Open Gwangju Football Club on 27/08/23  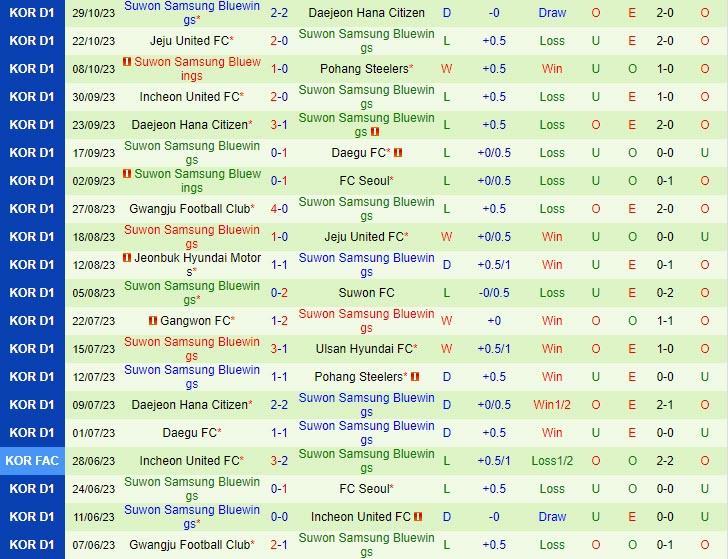click(x=192, y=209)
